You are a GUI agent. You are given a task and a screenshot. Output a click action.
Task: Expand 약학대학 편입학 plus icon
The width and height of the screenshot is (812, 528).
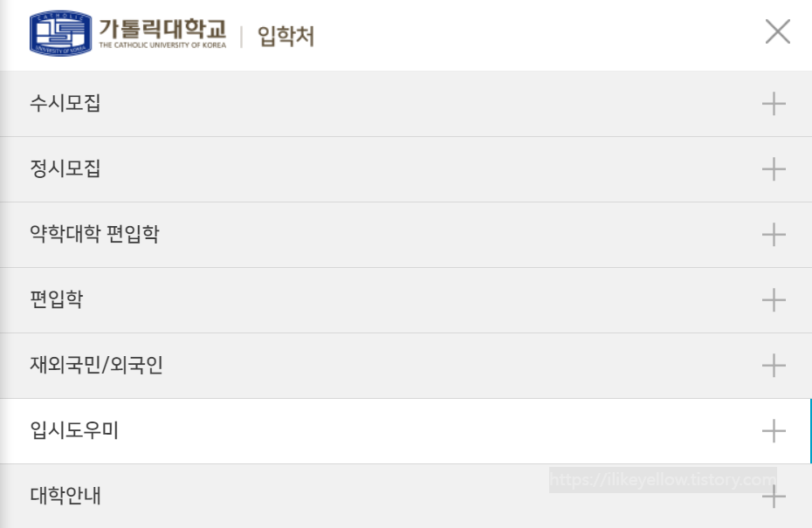774,235
